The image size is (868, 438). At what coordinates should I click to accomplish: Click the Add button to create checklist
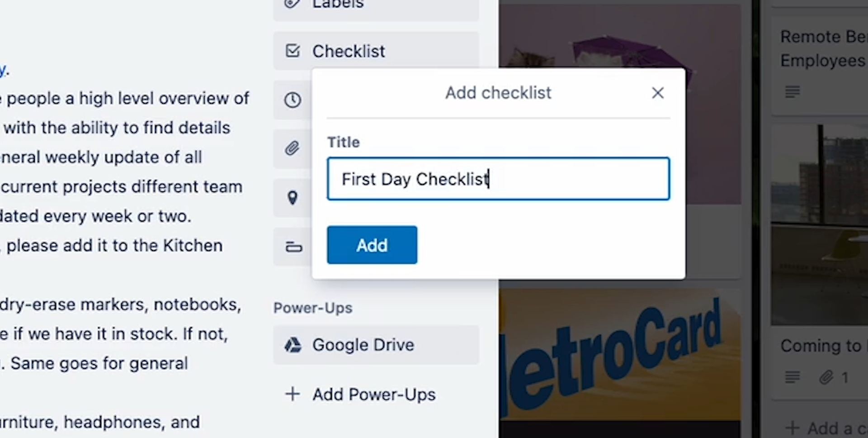(x=372, y=245)
